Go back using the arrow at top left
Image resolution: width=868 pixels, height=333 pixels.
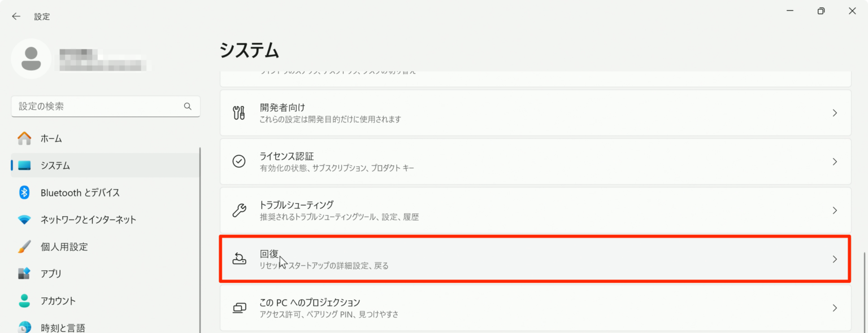click(16, 16)
